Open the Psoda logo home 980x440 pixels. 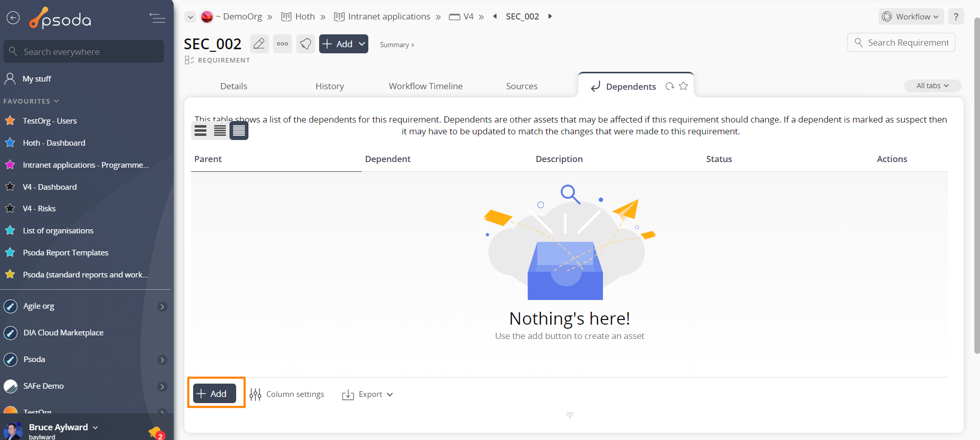point(60,18)
